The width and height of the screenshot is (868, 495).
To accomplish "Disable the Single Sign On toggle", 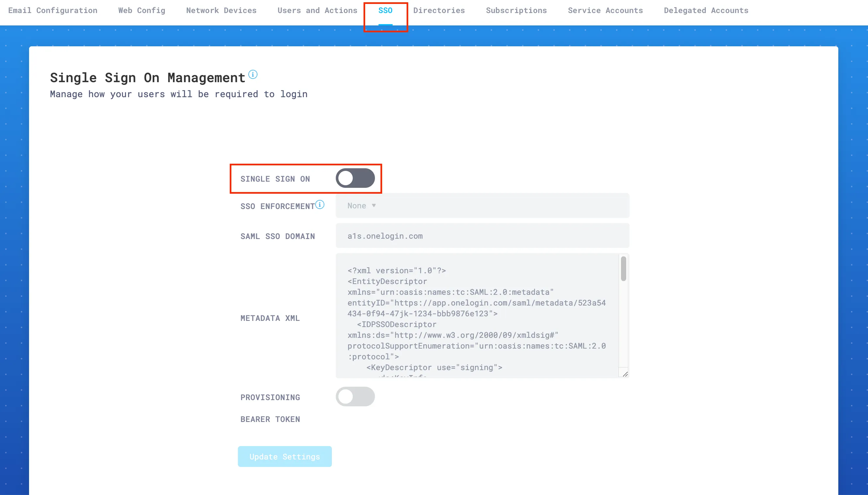I will coord(355,179).
